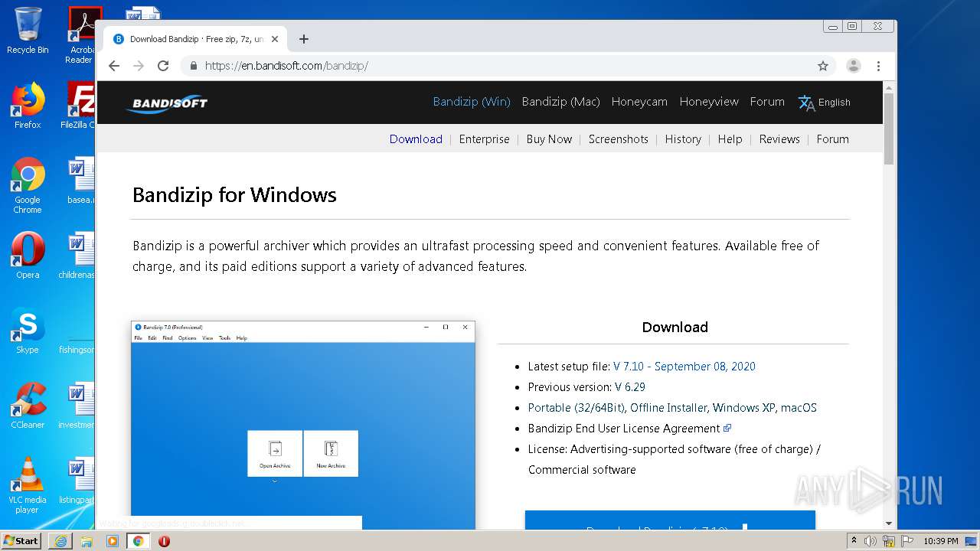Select the Download sub-navigation link
Image resolution: width=980 pixels, height=551 pixels.
(x=416, y=139)
